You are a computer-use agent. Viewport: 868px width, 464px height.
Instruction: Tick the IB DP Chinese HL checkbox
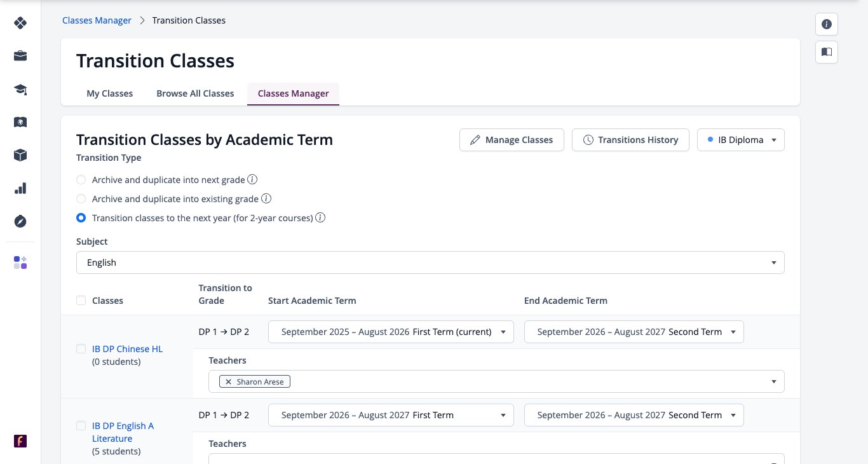click(x=81, y=349)
